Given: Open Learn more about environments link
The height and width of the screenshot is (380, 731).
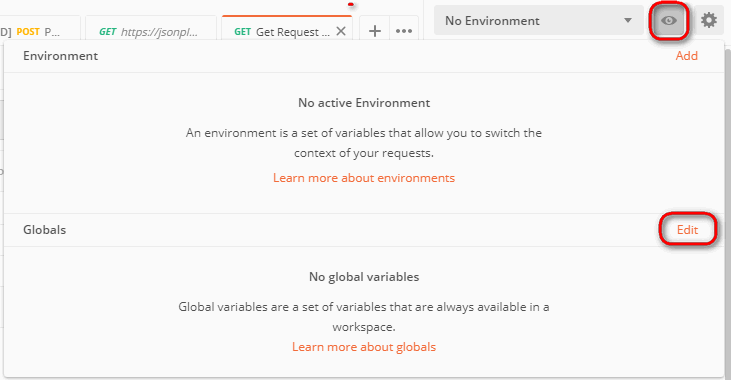Looking at the screenshot, I should click(x=364, y=178).
